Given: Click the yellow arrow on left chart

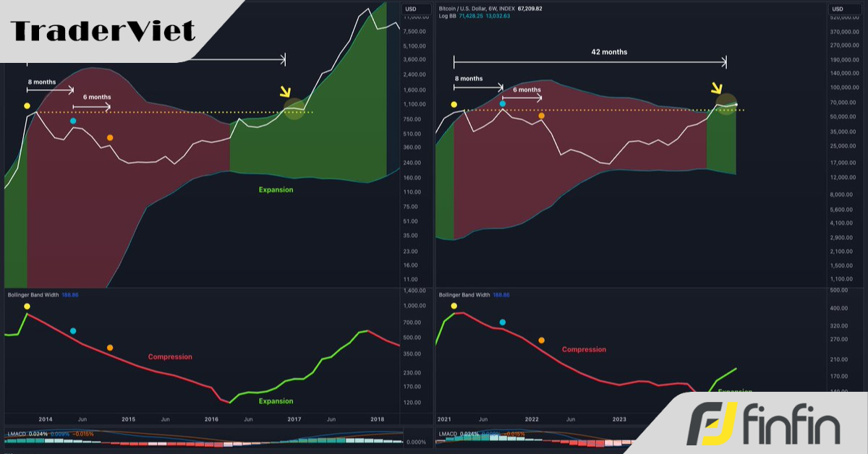Looking at the screenshot, I should click(x=285, y=92).
